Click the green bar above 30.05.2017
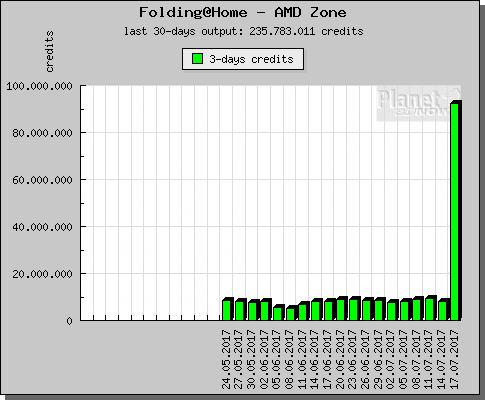 [x=252, y=311]
